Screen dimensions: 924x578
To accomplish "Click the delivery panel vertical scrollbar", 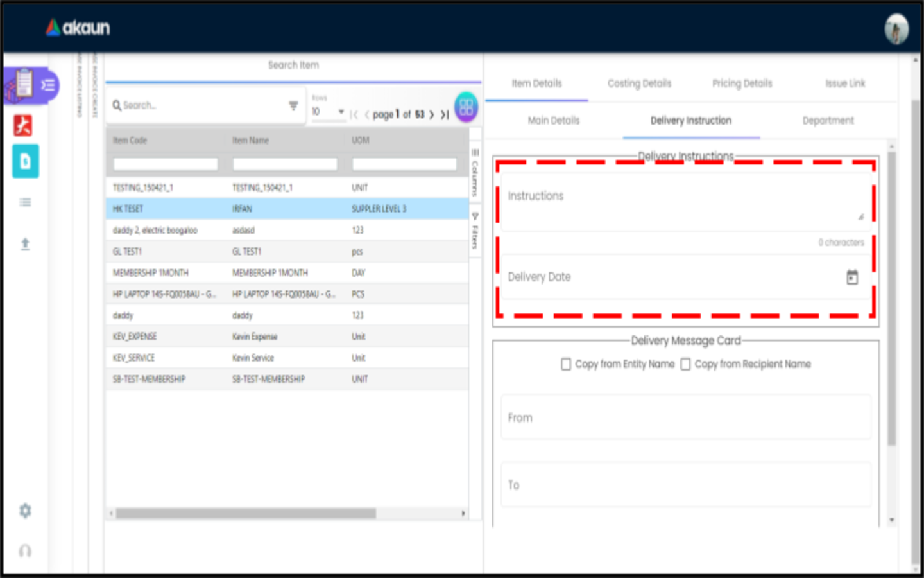I will tap(891, 299).
